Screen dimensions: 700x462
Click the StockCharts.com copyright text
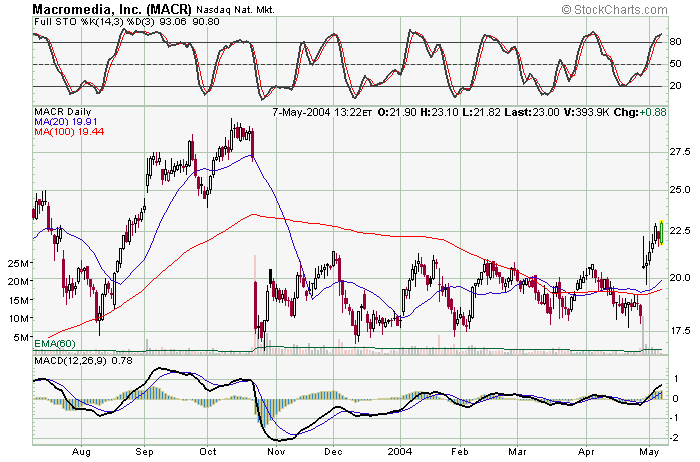(x=614, y=9)
